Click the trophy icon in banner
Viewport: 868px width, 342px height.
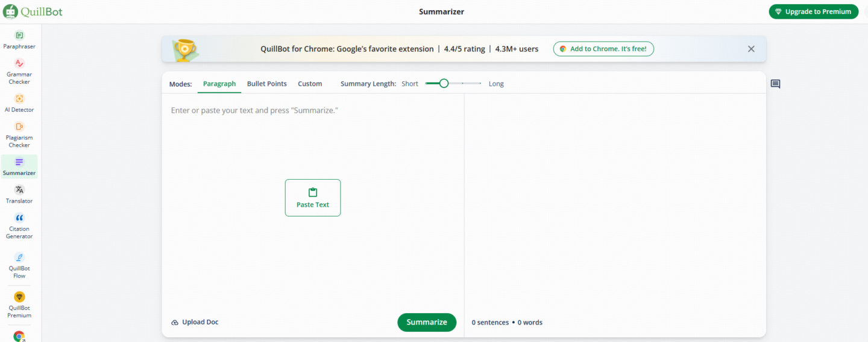184,49
